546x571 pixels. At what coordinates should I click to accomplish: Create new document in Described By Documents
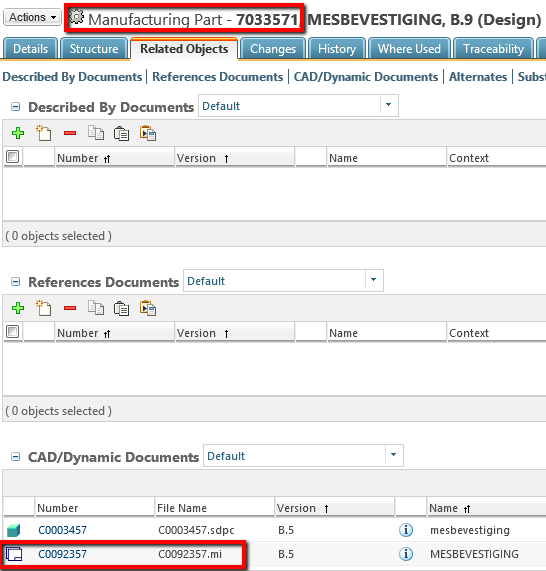44,133
